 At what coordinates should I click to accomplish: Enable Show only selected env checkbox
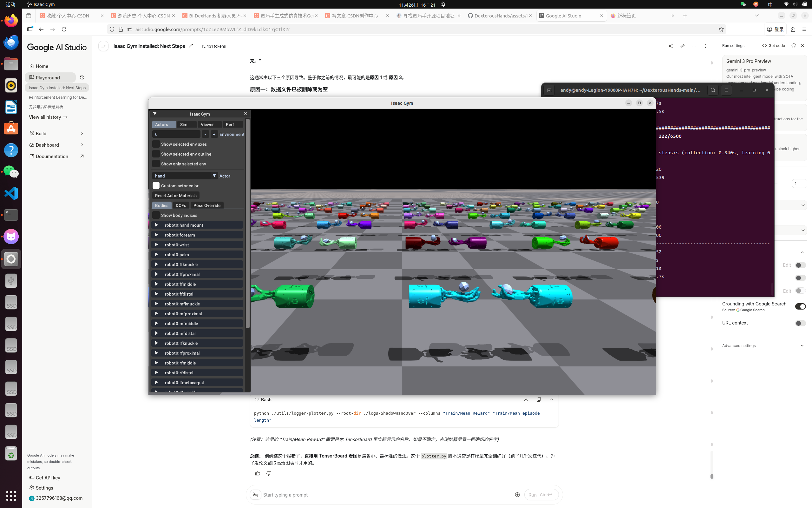(x=156, y=164)
